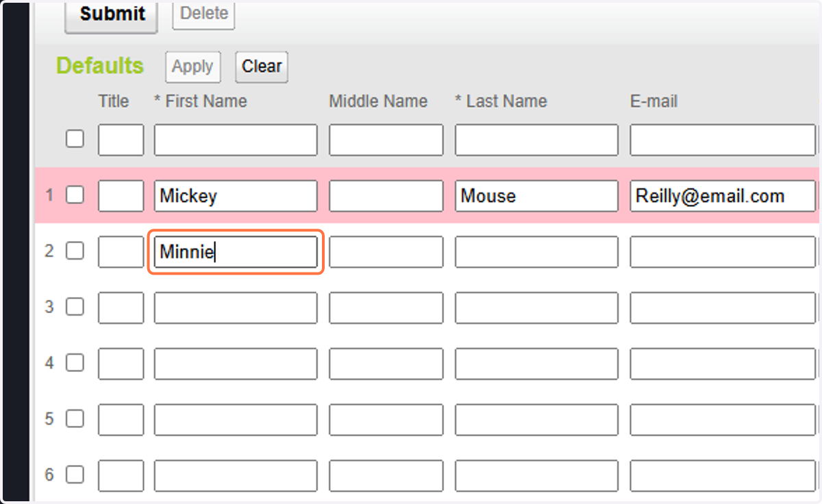Click row 4 Middle Name field
The width and height of the screenshot is (822, 504).
click(x=386, y=364)
